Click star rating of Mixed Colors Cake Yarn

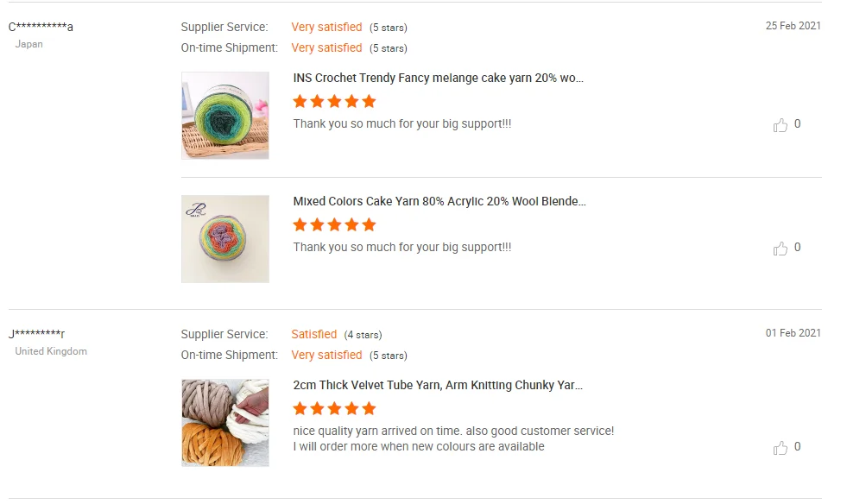pyautogui.click(x=334, y=224)
